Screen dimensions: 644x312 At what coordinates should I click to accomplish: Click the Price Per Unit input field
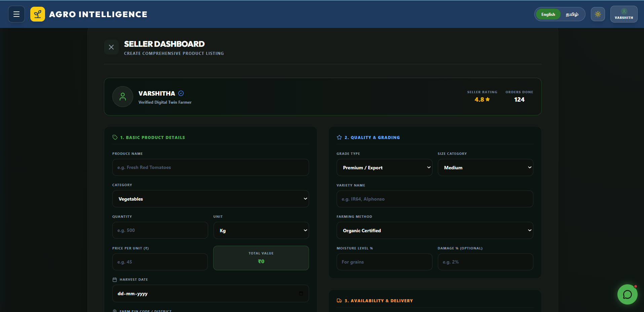[x=160, y=262]
